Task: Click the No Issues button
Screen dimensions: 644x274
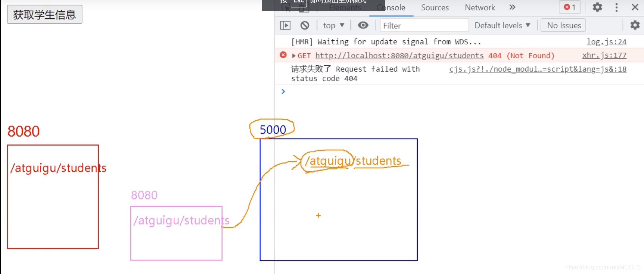Action: click(563, 25)
